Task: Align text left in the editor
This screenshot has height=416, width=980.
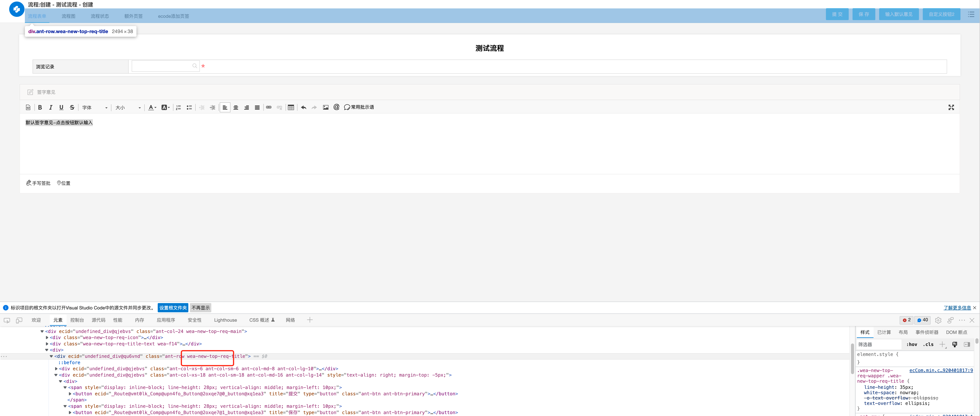Action: click(225, 108)
